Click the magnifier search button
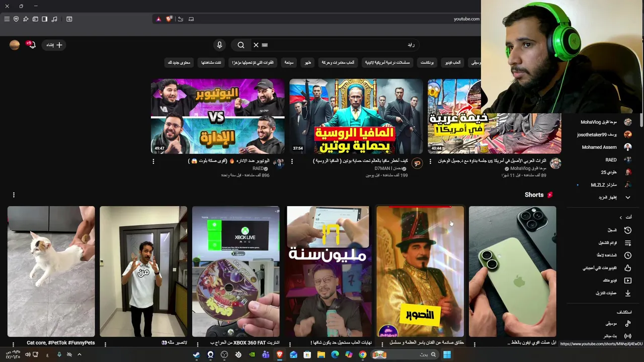The height and width of the screenshot is (362, 644). pos(241,45)
